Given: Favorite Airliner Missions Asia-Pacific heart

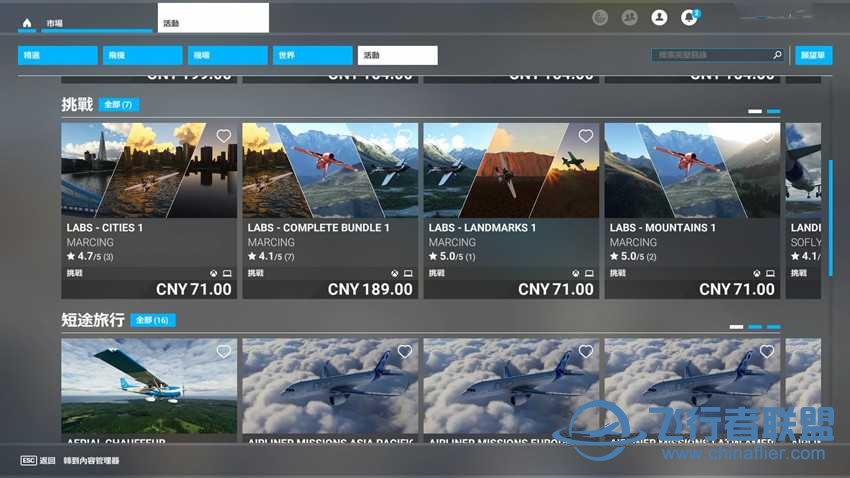Looking at the screenshot, I should click(x=404, y=351).
